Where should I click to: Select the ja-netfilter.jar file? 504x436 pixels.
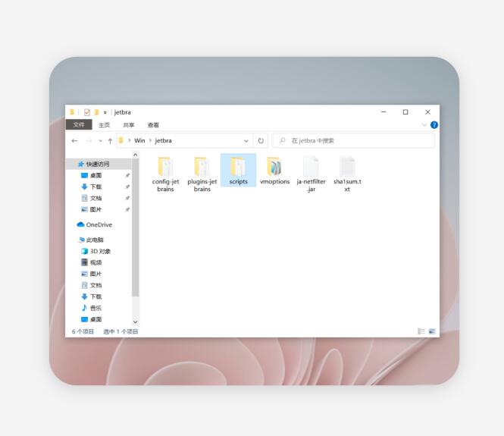[x=311, y=174]
